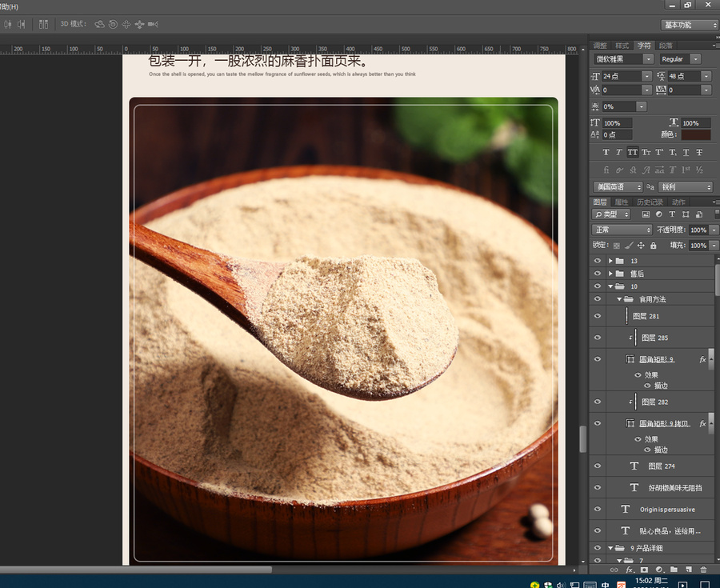Click the 3D roll object mode icon
720x588 pixels.
(x=113, y=24)
